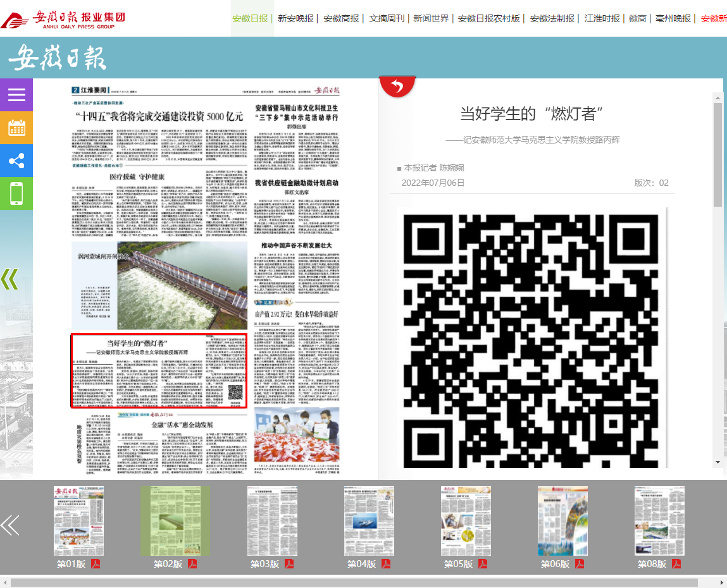The width and height of the screenshot is (727, 588).
Task: Select the 安徽日报农村版 tab
Action: (489, 18)
